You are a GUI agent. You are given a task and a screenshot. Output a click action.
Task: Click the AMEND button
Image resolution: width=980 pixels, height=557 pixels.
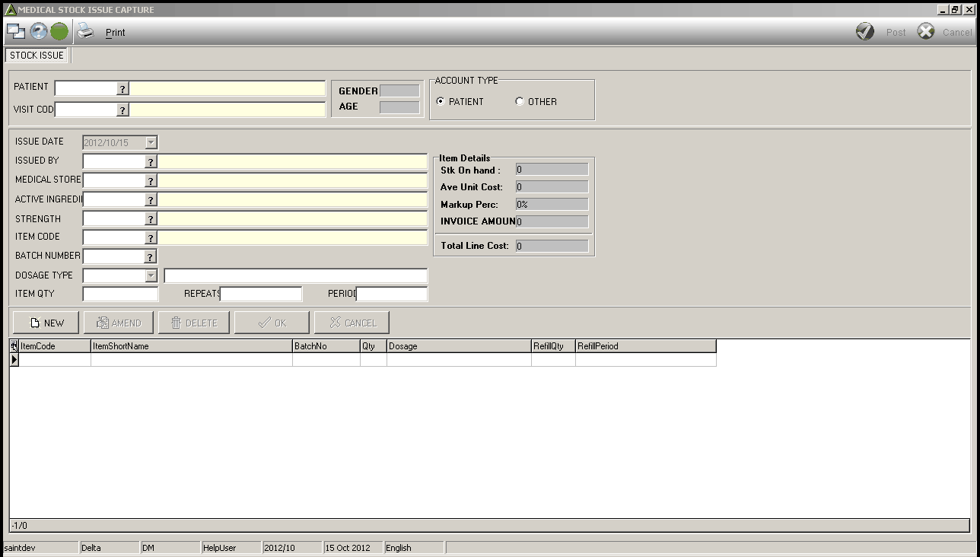point(118,323)
